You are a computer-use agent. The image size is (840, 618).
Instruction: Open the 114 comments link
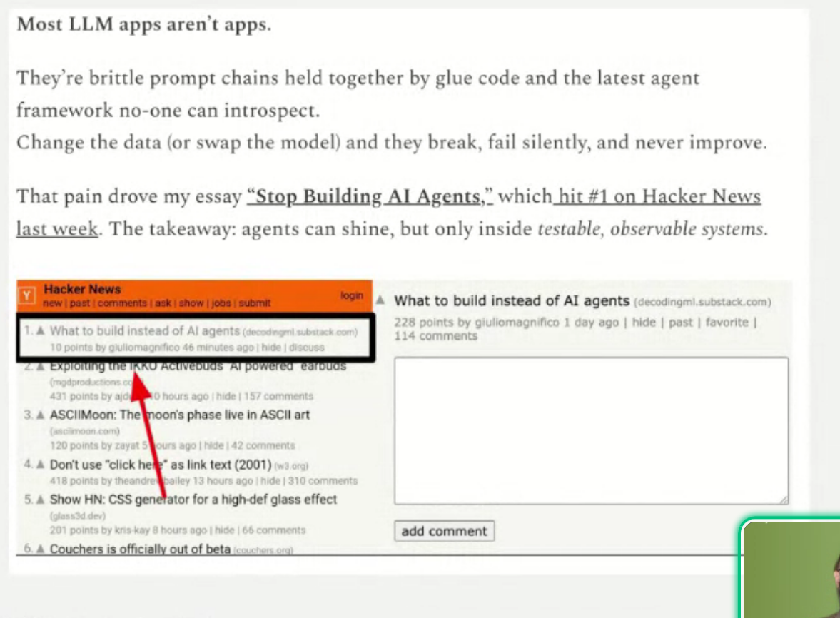click(x=435, y=336)
